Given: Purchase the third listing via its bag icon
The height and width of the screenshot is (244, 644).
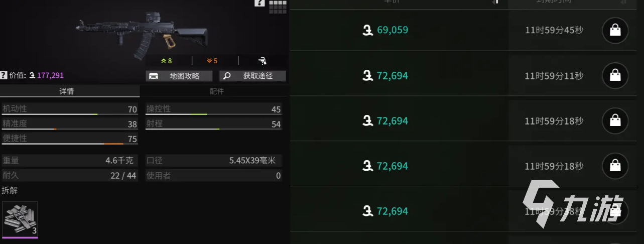Looking at the screenshot, I should 615,121.
